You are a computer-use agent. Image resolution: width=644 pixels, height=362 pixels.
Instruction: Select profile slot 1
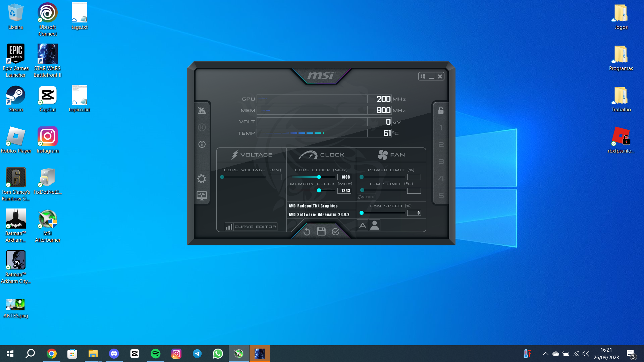441,127
